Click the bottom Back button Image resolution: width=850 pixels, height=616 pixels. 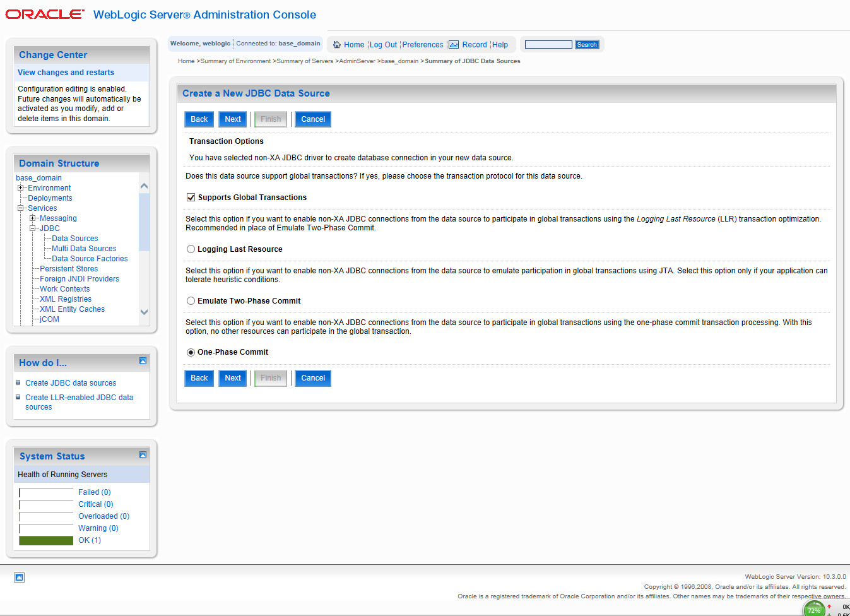[x=199, y=378]
